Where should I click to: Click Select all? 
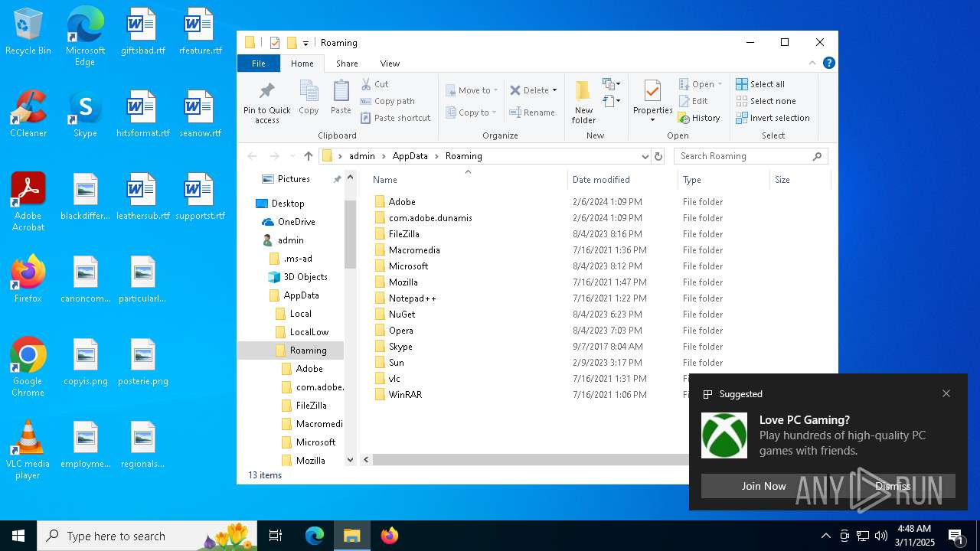tap(760, 84)
